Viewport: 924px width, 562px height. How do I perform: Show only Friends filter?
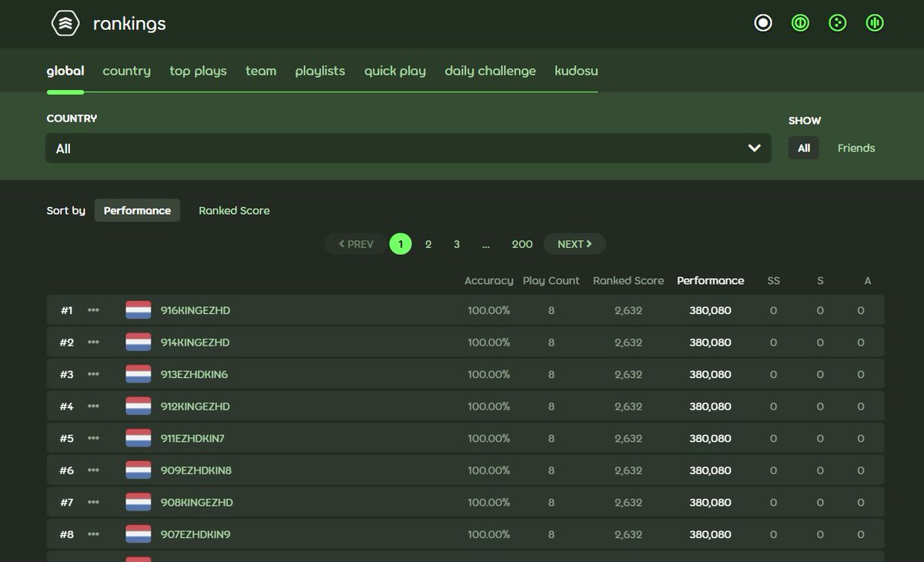click(856, 148)
